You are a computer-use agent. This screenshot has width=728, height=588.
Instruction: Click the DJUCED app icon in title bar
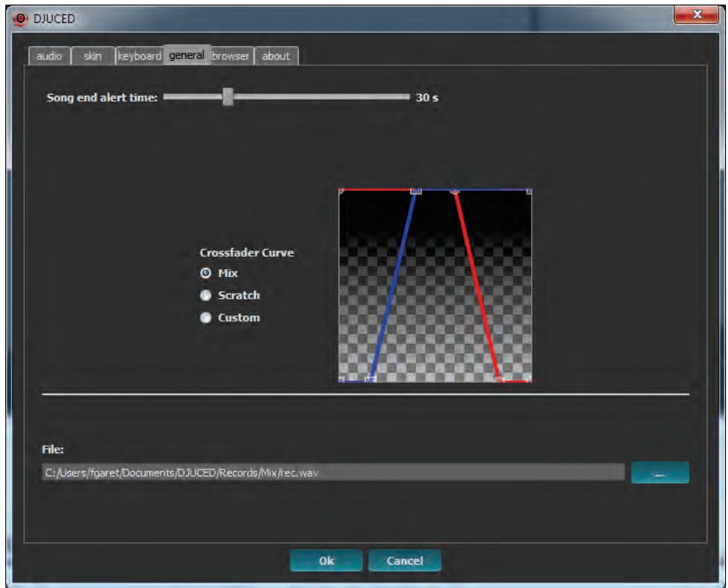(20, 19)
